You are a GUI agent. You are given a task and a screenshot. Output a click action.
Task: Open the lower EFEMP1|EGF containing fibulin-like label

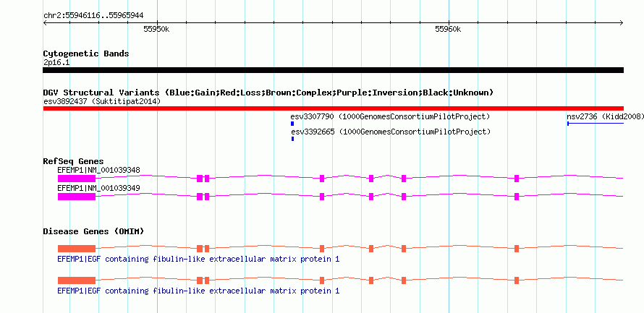pos(198,291)
